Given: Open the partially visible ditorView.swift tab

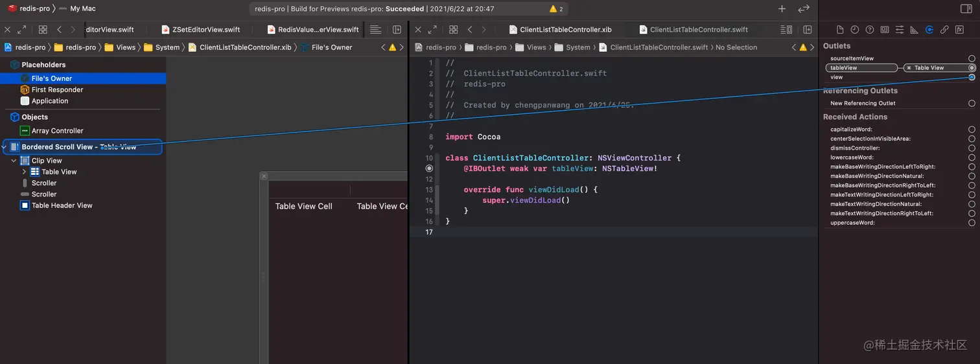Looking at the screenshot, I should 110,30.
